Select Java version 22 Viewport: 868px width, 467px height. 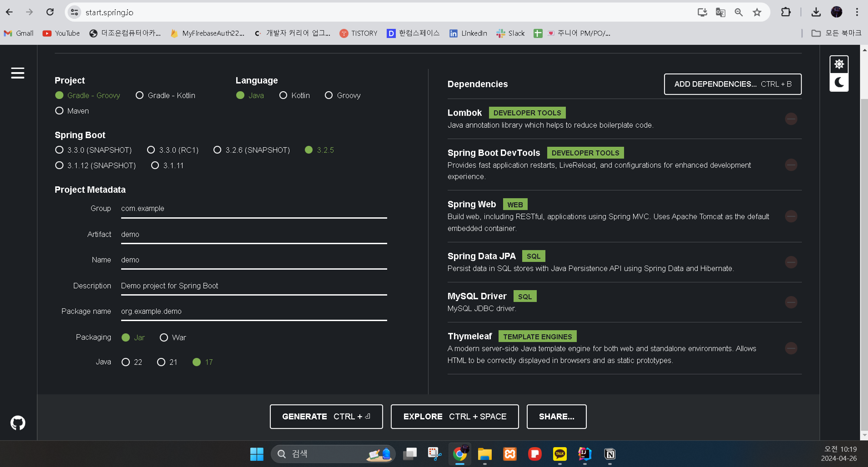pos(132,362)
